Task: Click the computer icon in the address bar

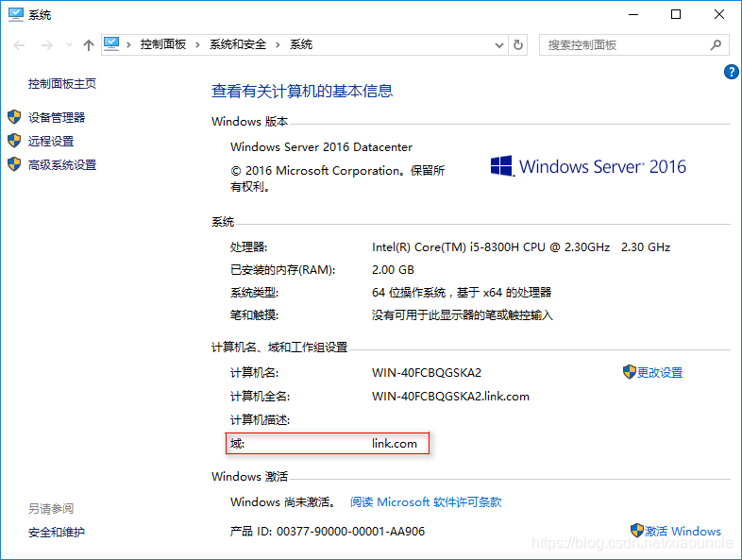Action: [x=111, y=44]
